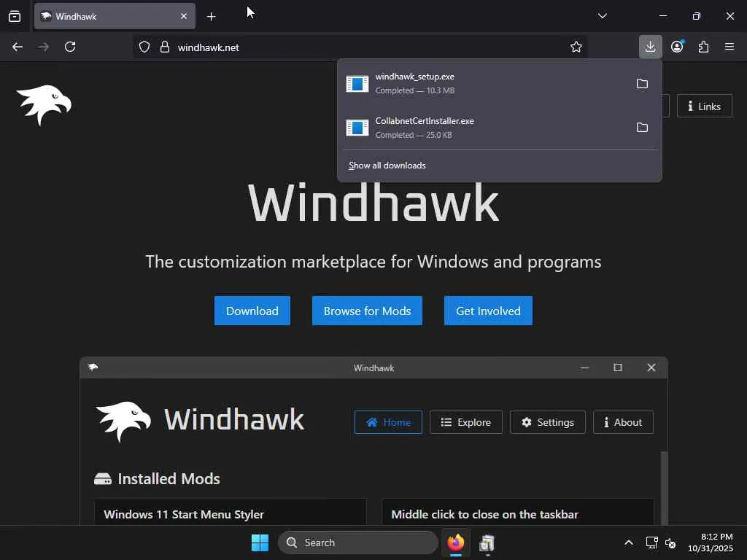Open the clock showing 8:12 PM

click(x=710, y=542)
